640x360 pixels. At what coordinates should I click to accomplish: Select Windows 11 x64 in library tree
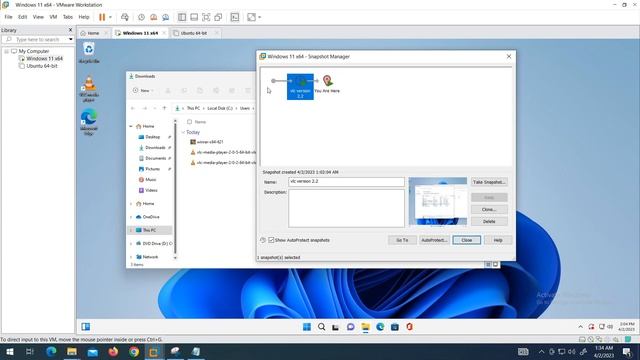(44, 59)
